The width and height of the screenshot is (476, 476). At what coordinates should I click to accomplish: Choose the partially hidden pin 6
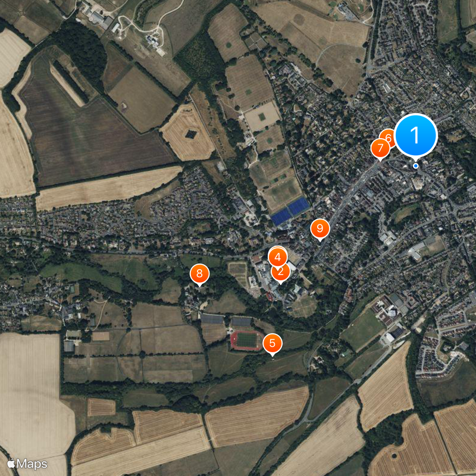click(389, 136)
